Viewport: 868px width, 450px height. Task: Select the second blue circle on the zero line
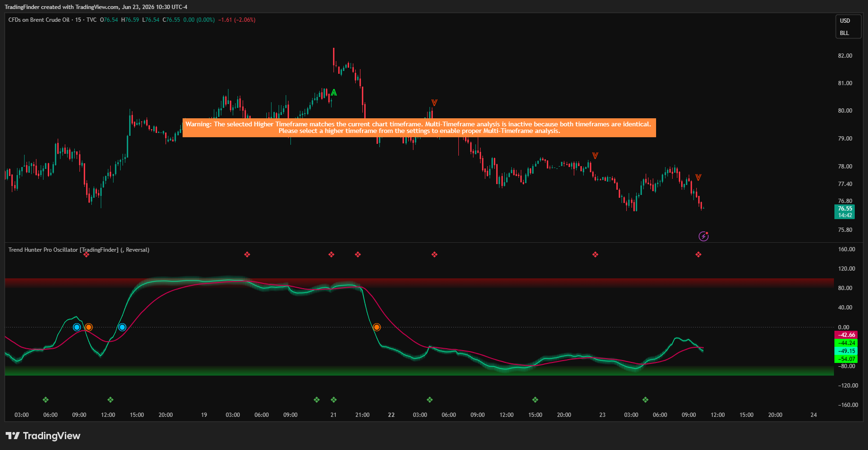tap(122, 327)
